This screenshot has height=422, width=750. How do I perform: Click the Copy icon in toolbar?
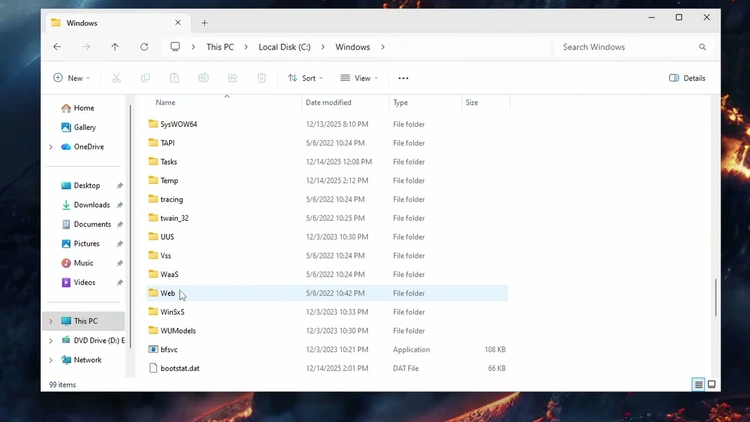[x=145, y=78]
